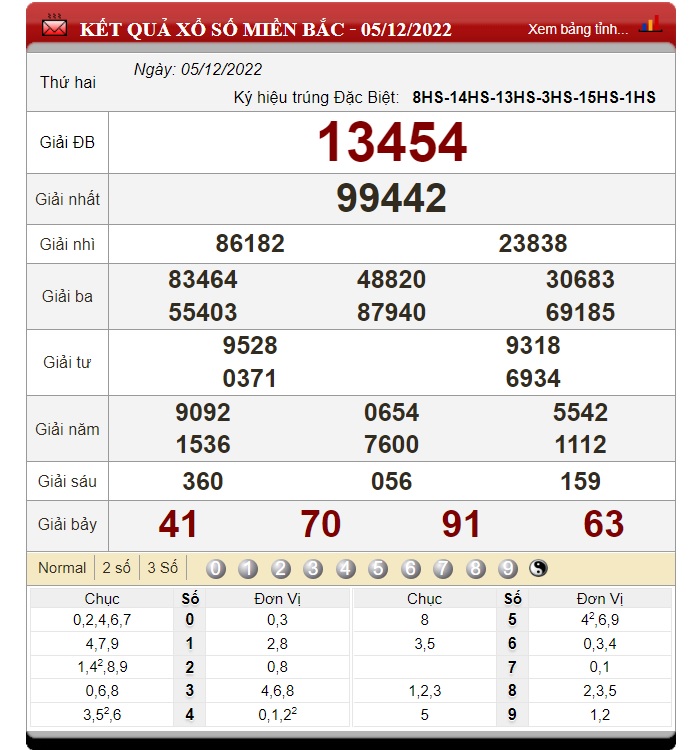Click the yin-yang symbol icon
This screenshot has width=700, height=750.
click(538, 568)
